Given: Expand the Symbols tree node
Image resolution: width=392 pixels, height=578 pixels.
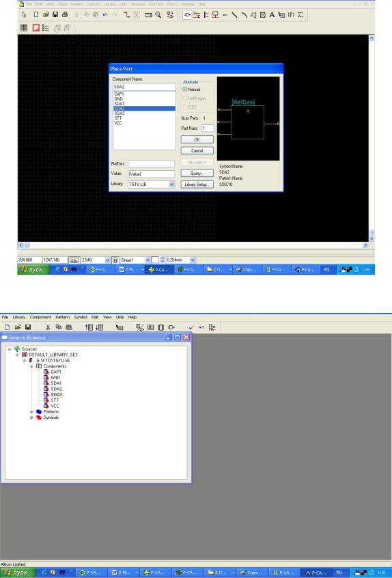Looking at the screenshot, I should click(31, 417).
